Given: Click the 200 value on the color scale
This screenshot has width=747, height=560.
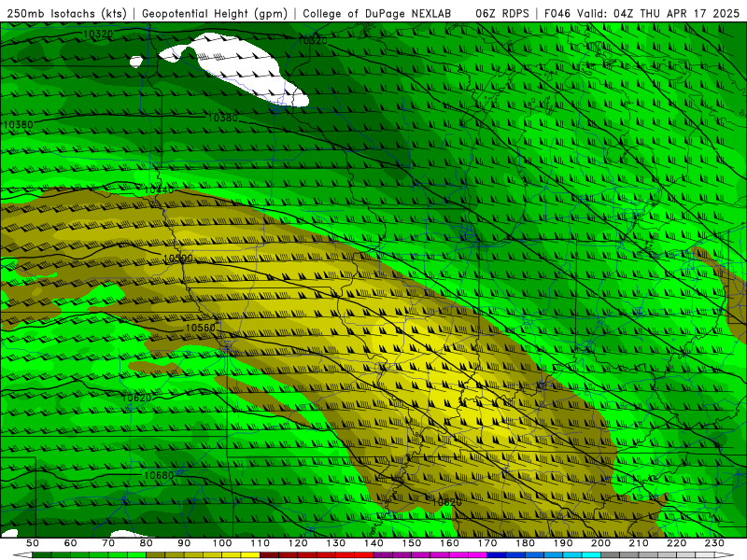Looking at the screenshot, I should coord(600,543).
